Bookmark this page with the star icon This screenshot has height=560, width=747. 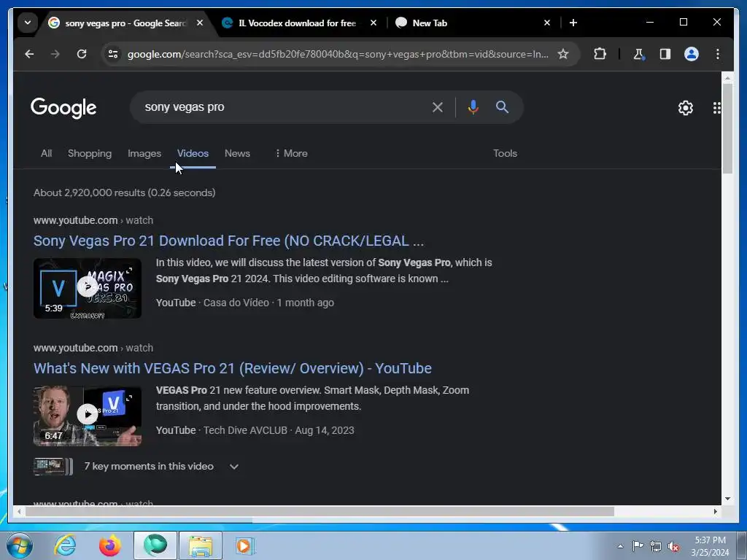pyautogui.click(x=563, y=54)
